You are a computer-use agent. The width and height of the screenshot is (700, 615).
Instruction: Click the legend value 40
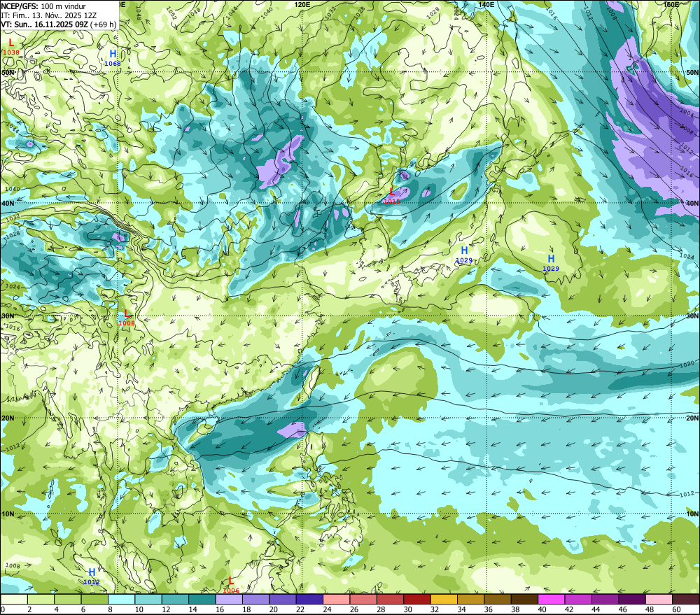coord(542,609)
